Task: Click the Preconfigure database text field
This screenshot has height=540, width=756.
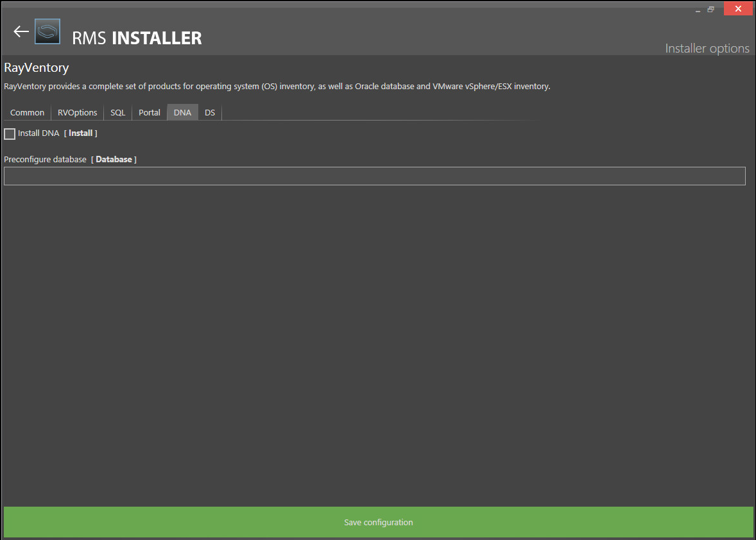Action: pyautogui.click(x=374, y=176)
